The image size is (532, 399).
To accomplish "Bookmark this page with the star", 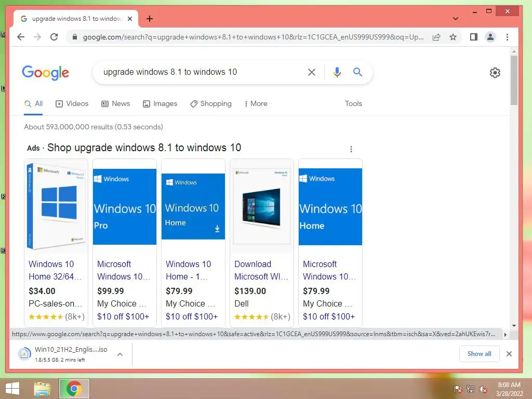I will [x=453, y=37].
